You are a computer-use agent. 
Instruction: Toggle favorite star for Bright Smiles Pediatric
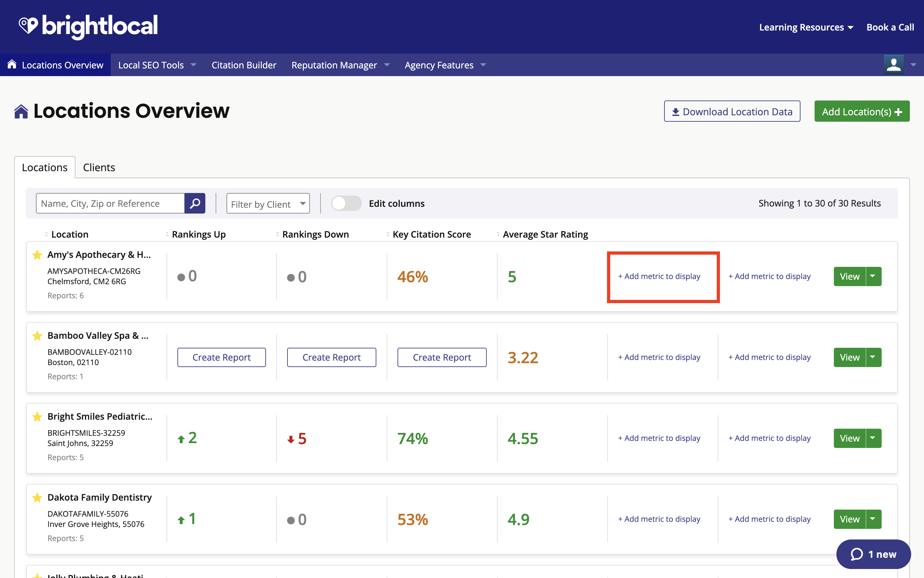[x=37, y=417]
